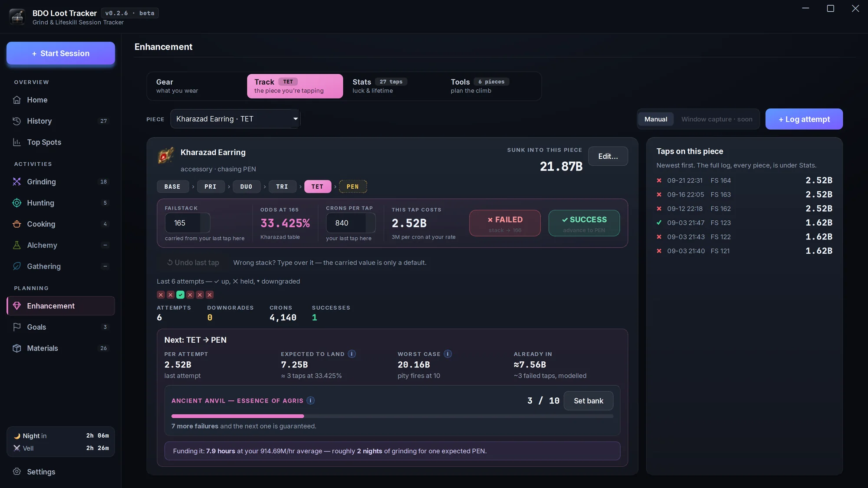Click the Goals flag icon
Screen dimensions: 868x488
17,327
